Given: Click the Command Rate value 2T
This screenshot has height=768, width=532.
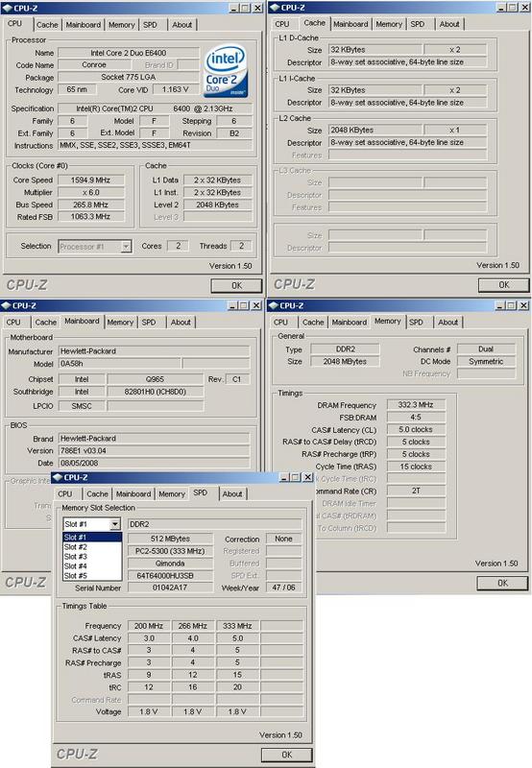Looking at the screenshot, I should (416, 491).
